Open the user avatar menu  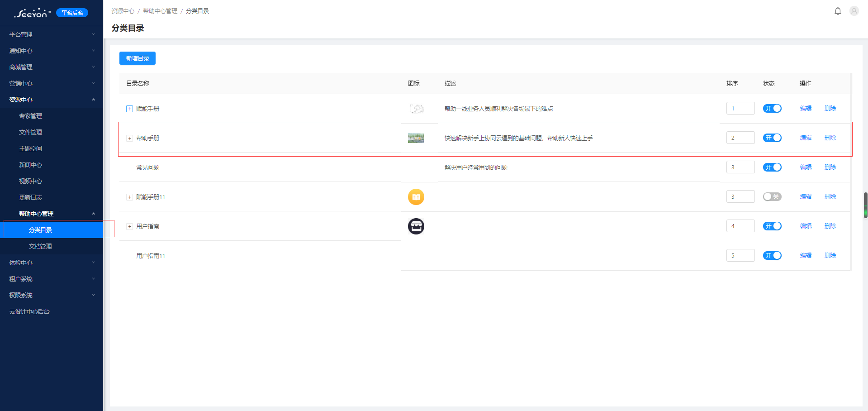[854, 11]
